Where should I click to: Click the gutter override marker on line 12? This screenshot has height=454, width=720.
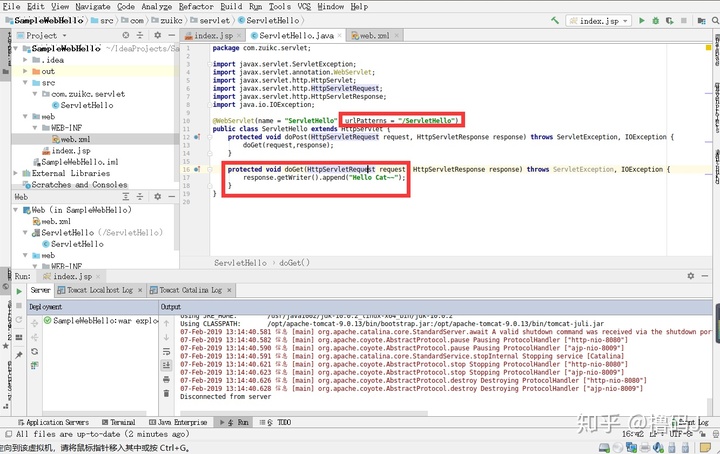pos(197,137)
